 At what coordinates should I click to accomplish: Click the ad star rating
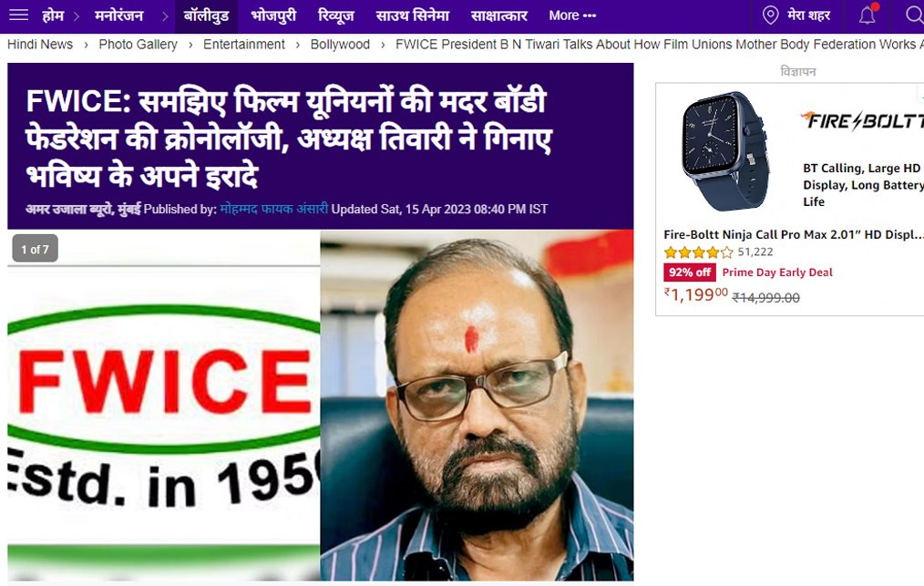[699, 252]
